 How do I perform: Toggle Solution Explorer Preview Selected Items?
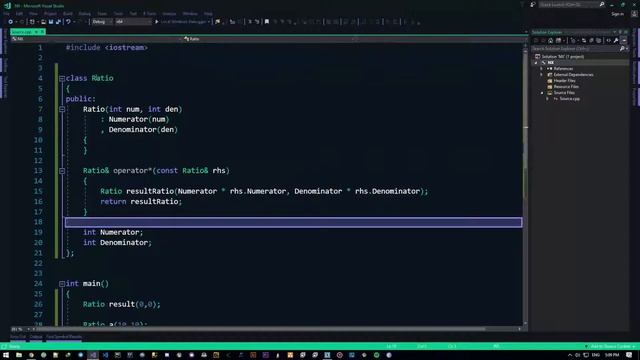[624, 40]
